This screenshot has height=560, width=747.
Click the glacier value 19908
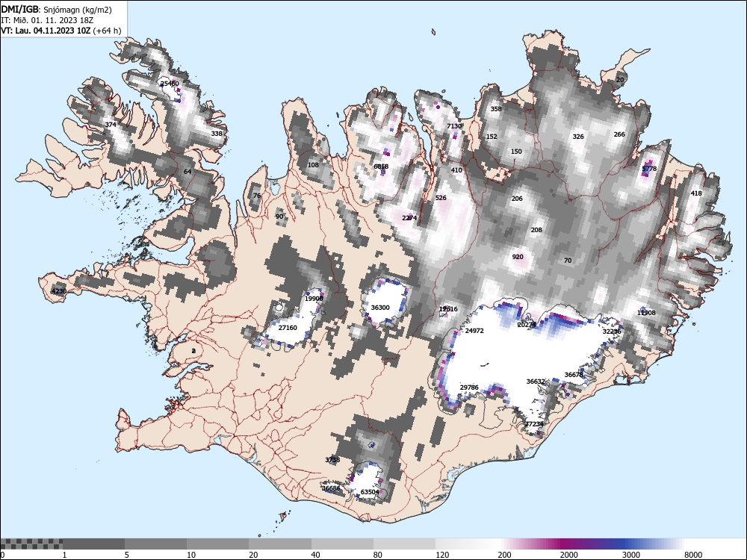pyautogui.click(x=314, y=299)
